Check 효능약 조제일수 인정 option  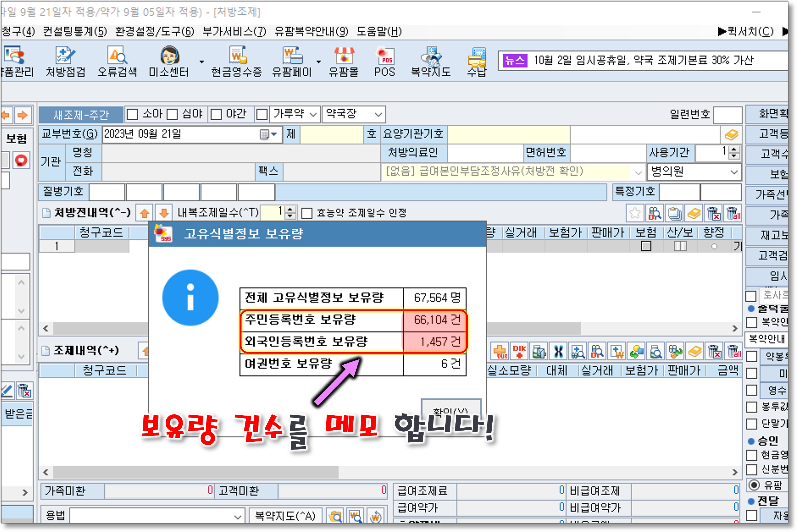click(x=307, y=213)
